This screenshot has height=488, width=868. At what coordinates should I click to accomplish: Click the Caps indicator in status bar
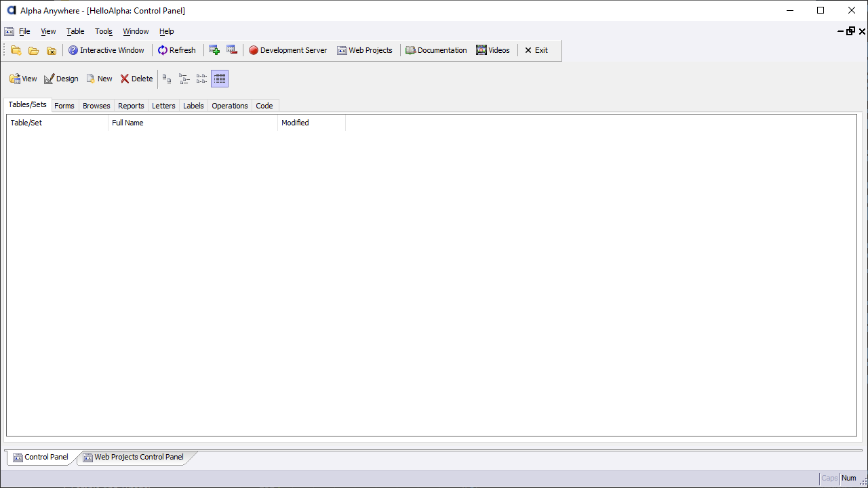click(829, 479)
